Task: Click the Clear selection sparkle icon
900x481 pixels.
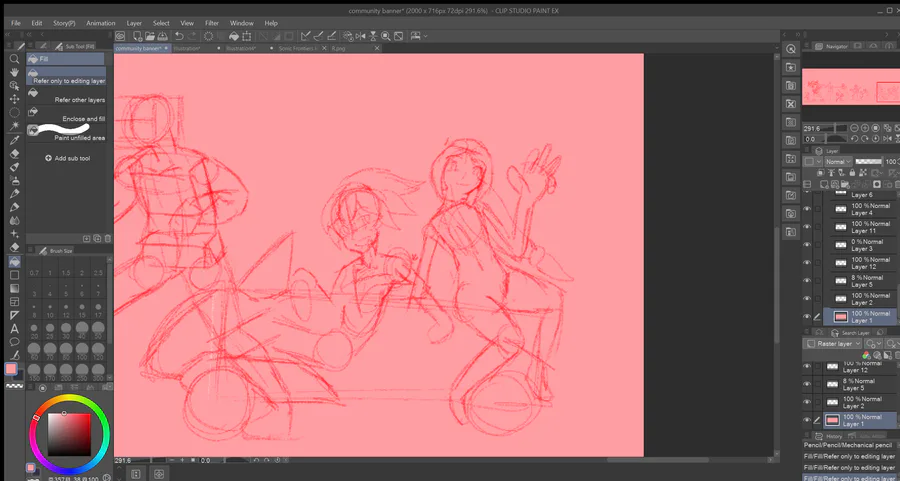Action: point(208,36)
